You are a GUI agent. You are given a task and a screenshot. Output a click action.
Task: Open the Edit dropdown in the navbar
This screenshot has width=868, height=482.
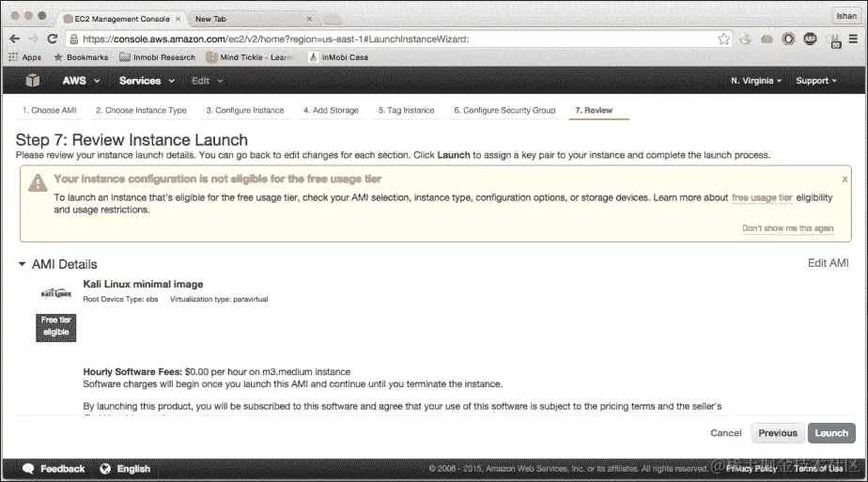click(207, 81)
